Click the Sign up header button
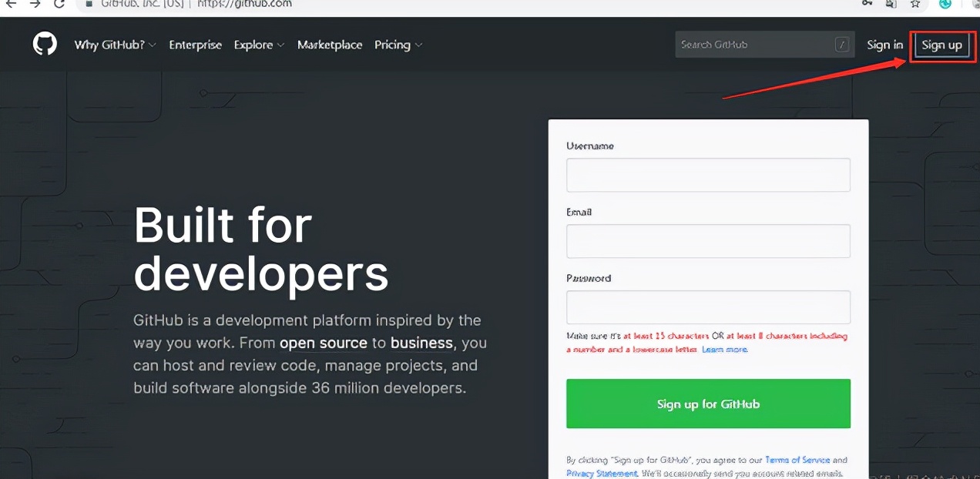 (x=941, y=45)
